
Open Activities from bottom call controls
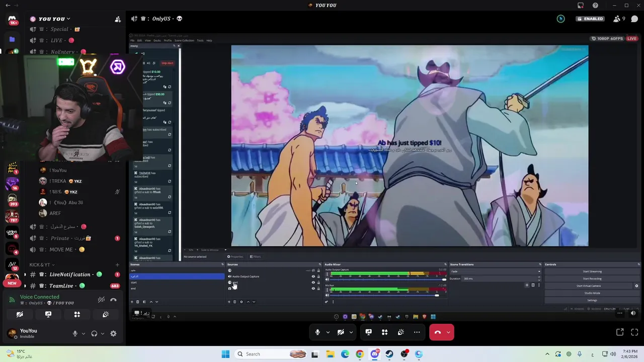[x=384, y=332]
